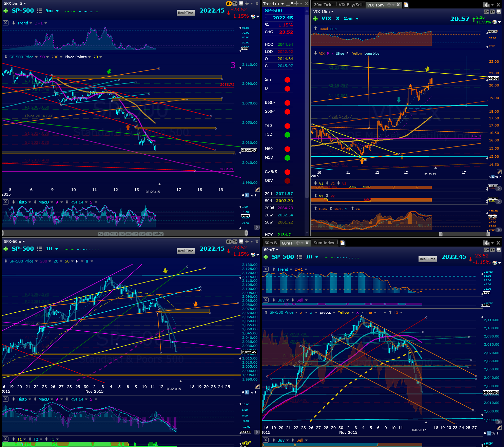The height and width of the screenshot is (447, 504).
Task: Open drawing tools pencil in SPX-60m chart
Action: tap(257, 386)
